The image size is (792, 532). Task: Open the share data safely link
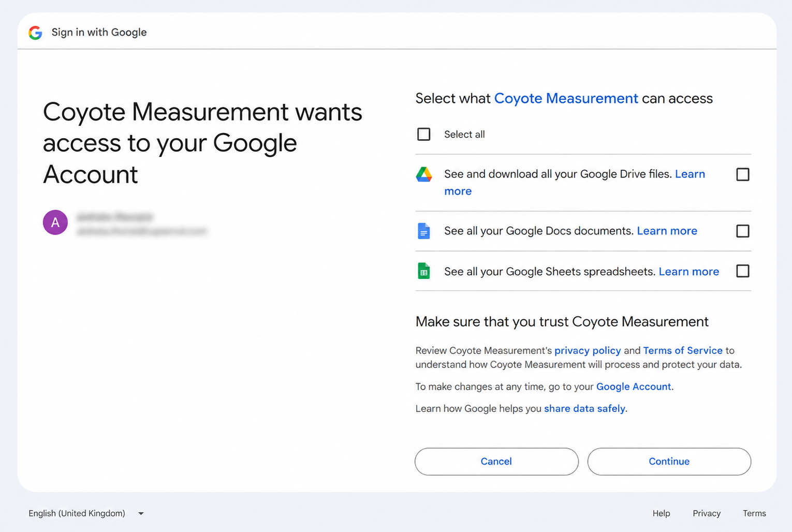[585, 409]
